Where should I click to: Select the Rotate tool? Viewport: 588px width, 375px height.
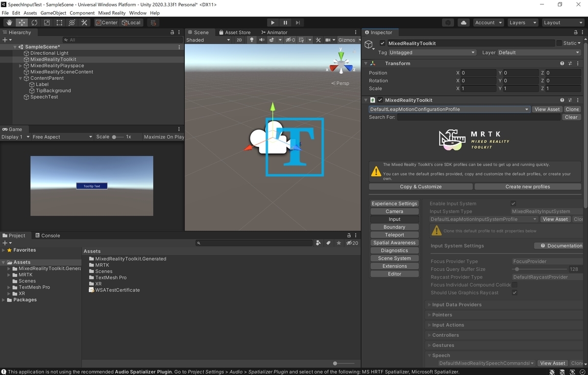coord(34,23)
